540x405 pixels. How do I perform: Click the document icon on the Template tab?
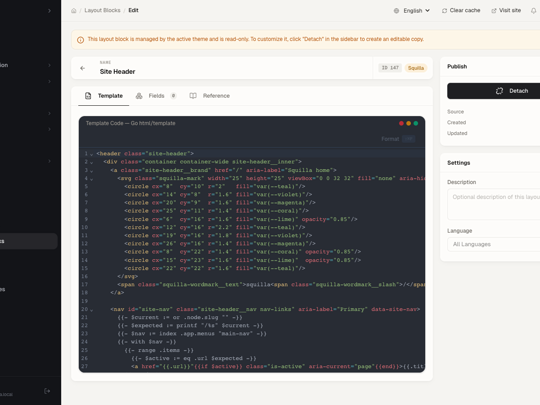[88, 96]
